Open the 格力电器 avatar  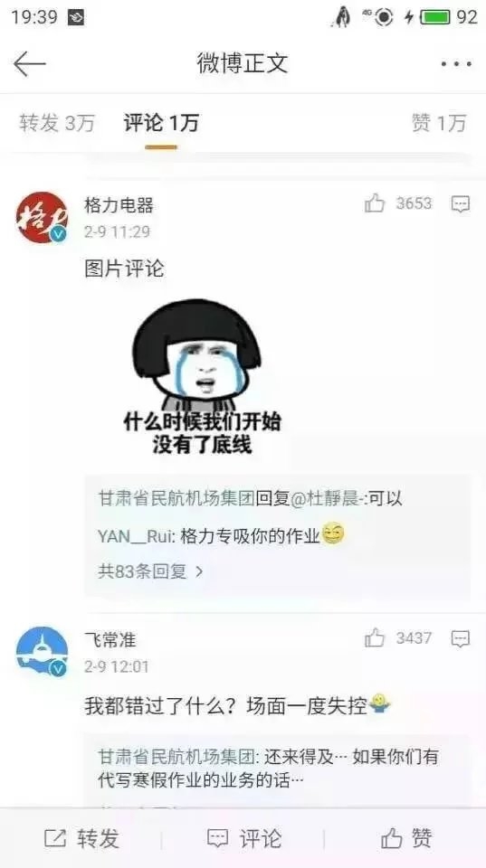tap(42, 218)
